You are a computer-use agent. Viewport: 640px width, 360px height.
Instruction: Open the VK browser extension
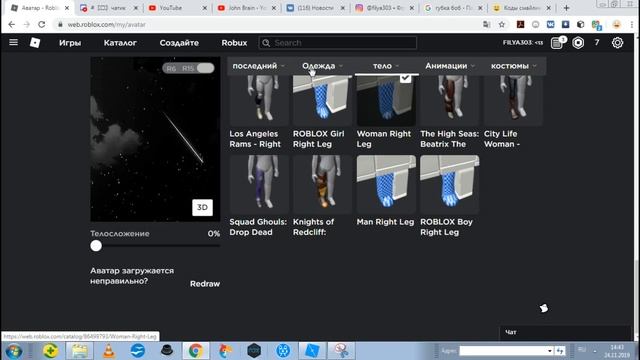tap(550, 24)
